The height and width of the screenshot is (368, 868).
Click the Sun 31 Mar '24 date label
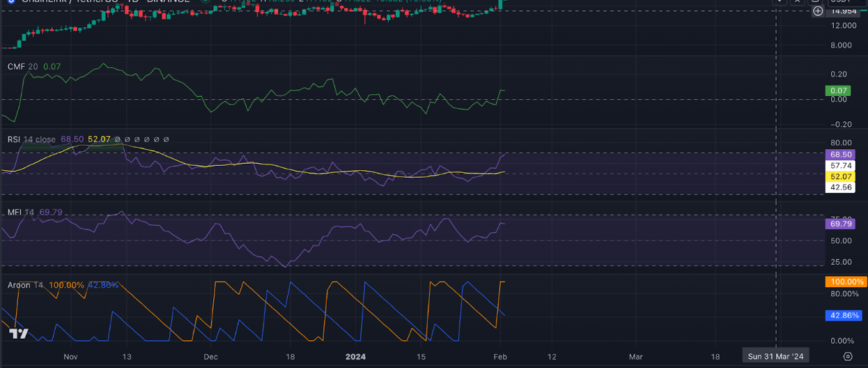pos(775,356)
